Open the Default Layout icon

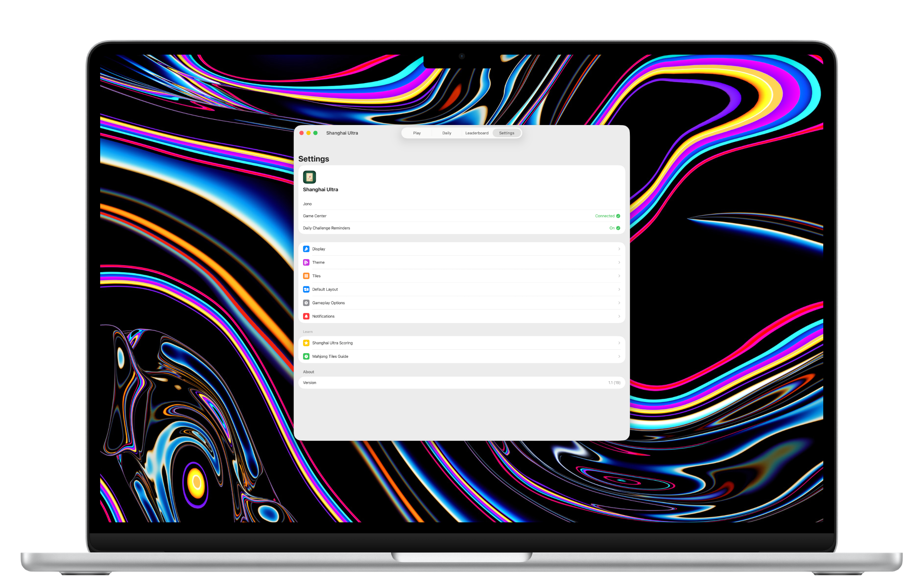click(x=306, y=289)
